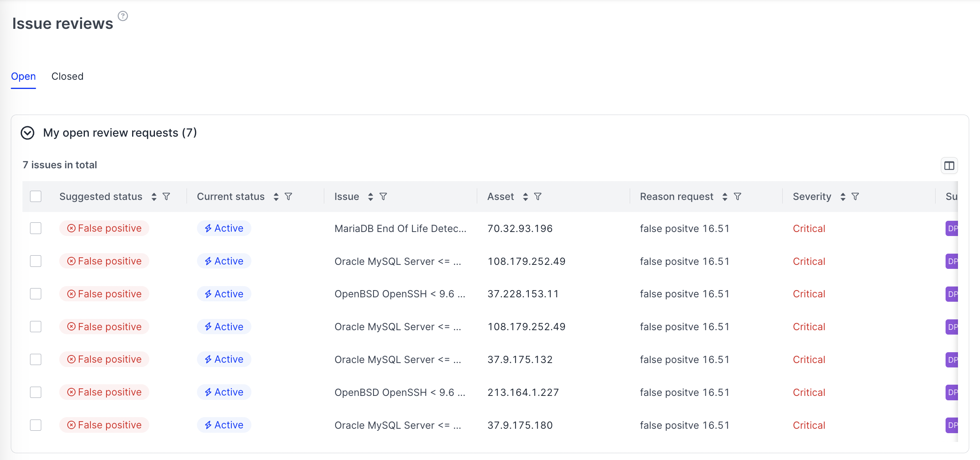The height and width of the screenshot is (460, 980).
Task: Check the box for asset 37.9.175.132
Action: point(36,359)
